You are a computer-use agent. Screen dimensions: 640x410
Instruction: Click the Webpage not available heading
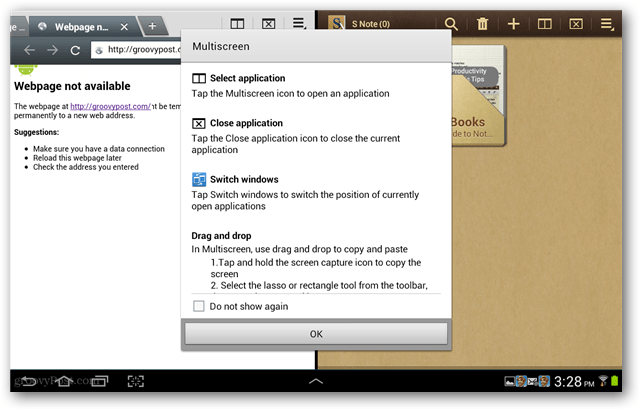point(72,86)
